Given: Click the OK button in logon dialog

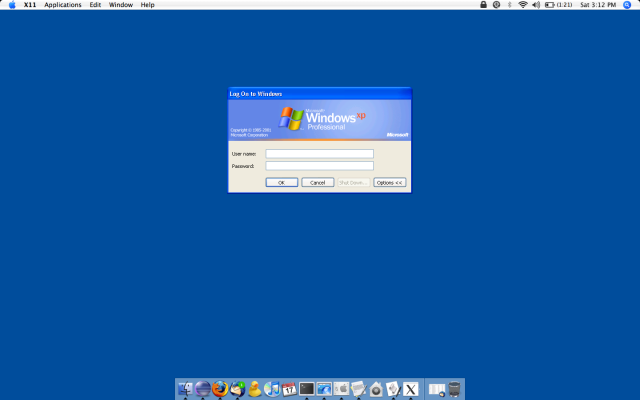Looking at the screenshot, I should tap(282, 182).
